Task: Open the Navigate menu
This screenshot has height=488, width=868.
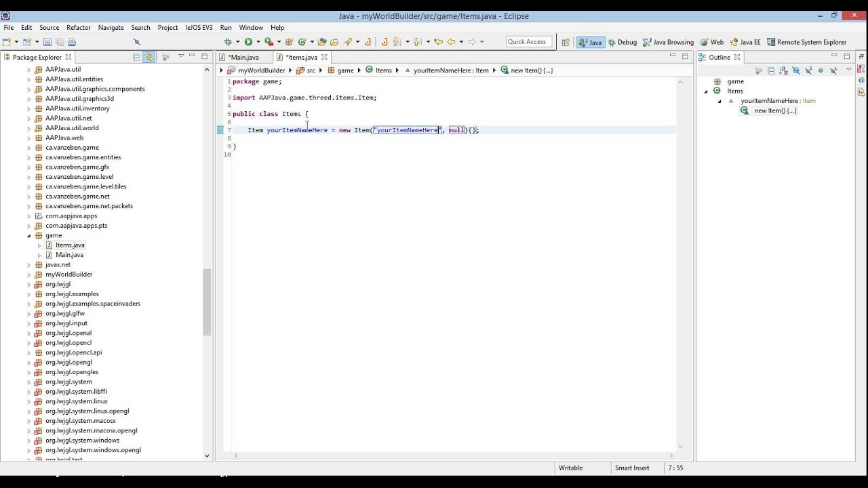Action: click(111, 28)
